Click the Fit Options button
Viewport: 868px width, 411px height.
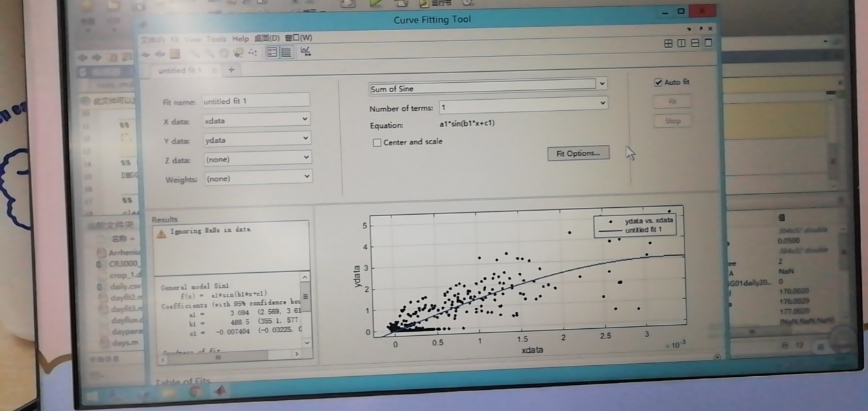578,153
